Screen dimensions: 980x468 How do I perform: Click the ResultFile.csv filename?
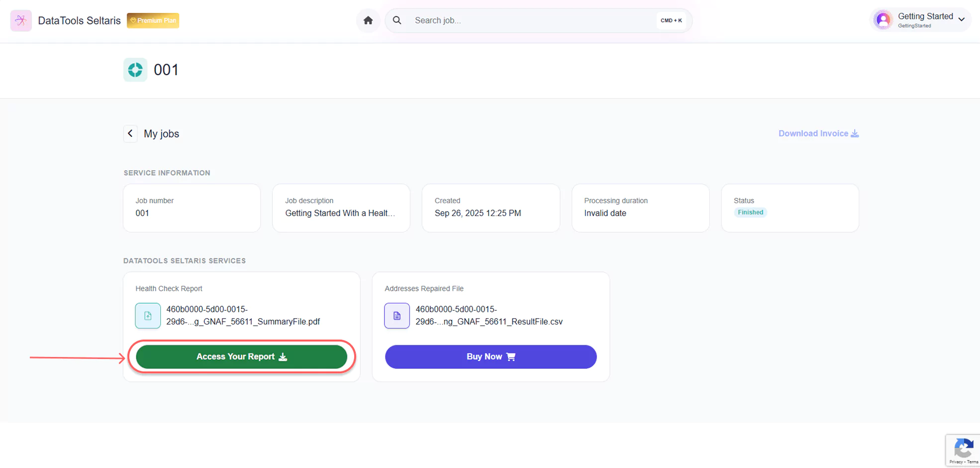coord(489,316)
